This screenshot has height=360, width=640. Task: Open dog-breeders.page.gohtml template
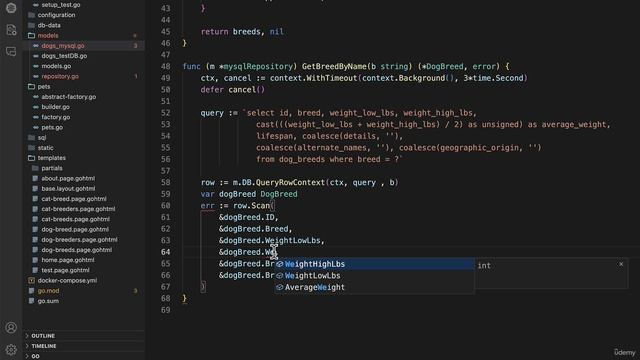(84, 240)
